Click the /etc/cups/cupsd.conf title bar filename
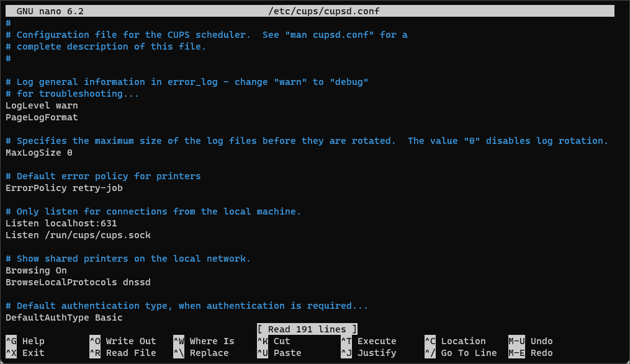The height and width of the screenshot is (364, 630). pos(324,11)
